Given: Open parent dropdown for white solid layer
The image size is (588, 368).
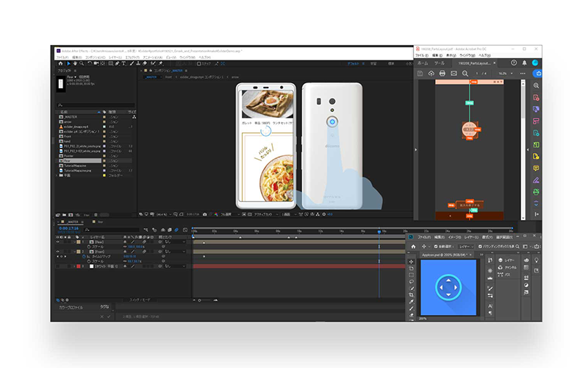Looking at the screenshot, I should point(175,266).
